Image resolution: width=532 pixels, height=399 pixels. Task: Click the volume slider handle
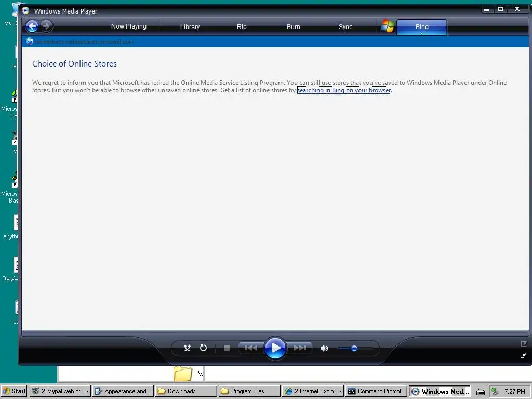[x=354, y=349]
